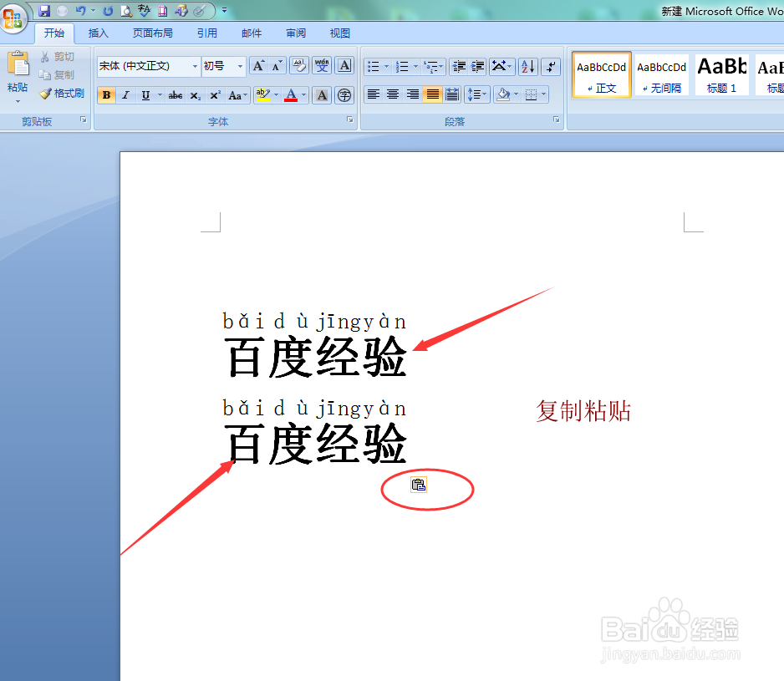The height and width of the screenshot is (681, 784).
Task: Open the Change Case Aa menu
Action: point(237,95)
